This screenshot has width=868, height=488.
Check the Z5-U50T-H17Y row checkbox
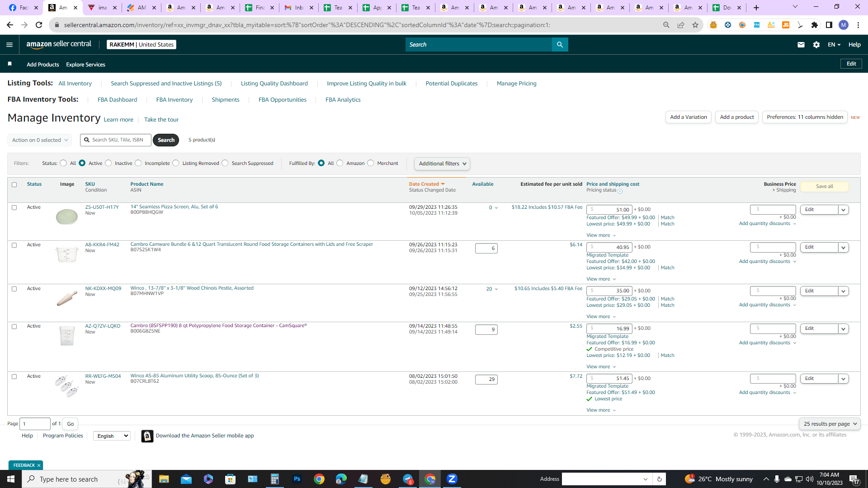tap(14, 207)
